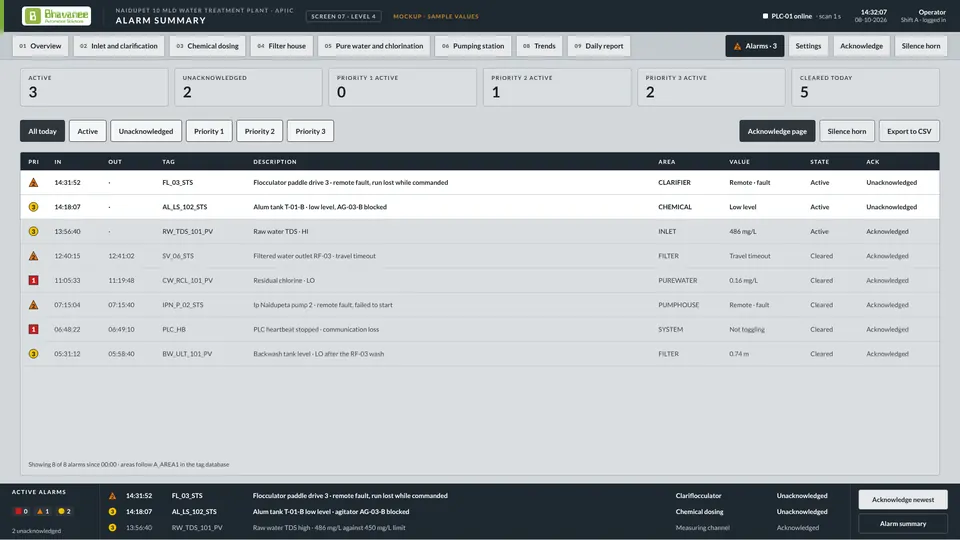Go to Pumping station tab

click(x=473, y=46)
